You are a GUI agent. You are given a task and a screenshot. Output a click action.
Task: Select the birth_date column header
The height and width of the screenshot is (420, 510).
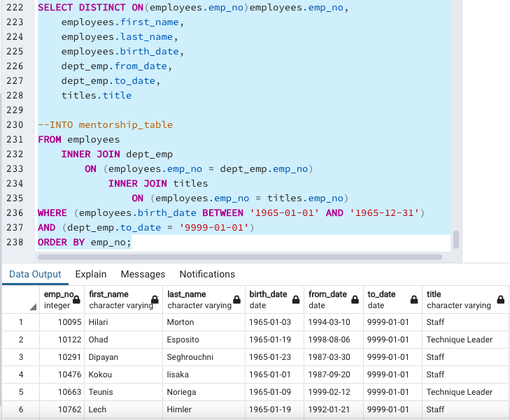point(274,300)
